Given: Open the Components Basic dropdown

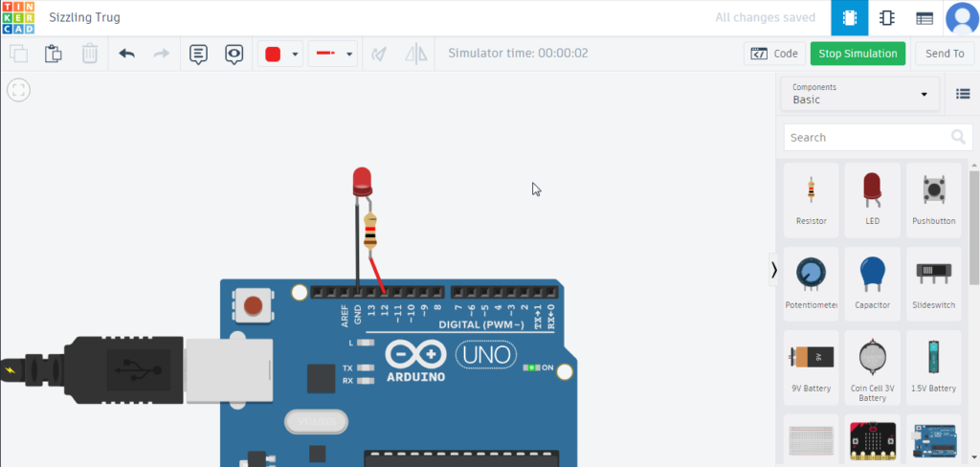Looking at the screenshot, I should point(860,94).
